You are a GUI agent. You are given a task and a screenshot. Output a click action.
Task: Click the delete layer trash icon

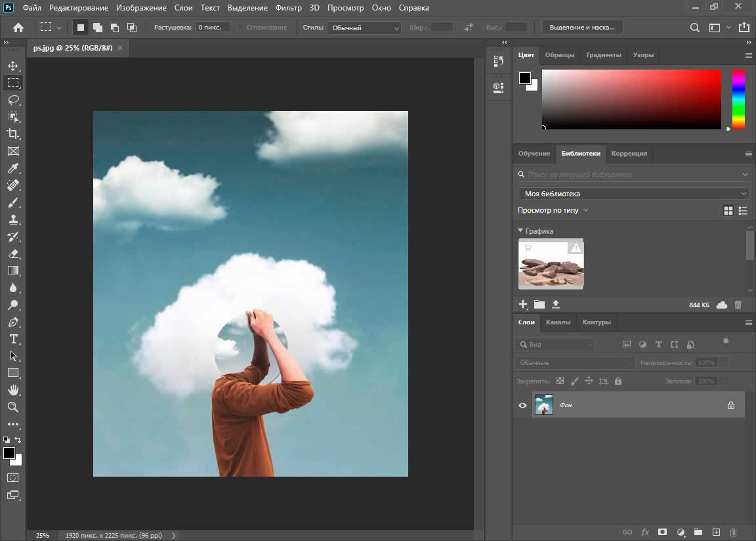734,532
